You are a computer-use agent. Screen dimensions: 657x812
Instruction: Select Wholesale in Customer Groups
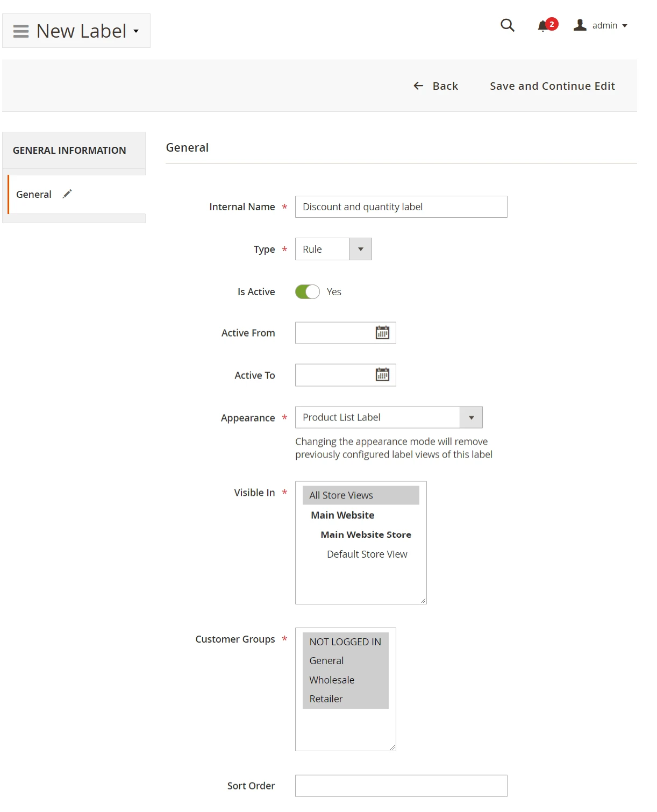pos(332,680)
